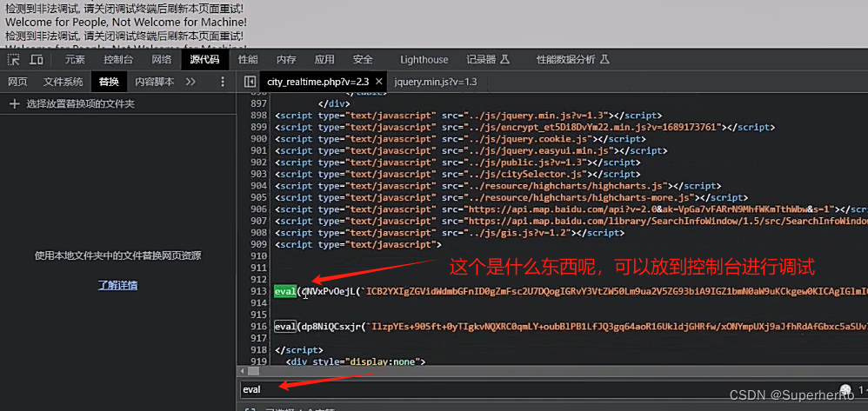Open the 网络 panel tab
Image resolution: width=868 pixels, height=411 pixels.
point(162,59)
